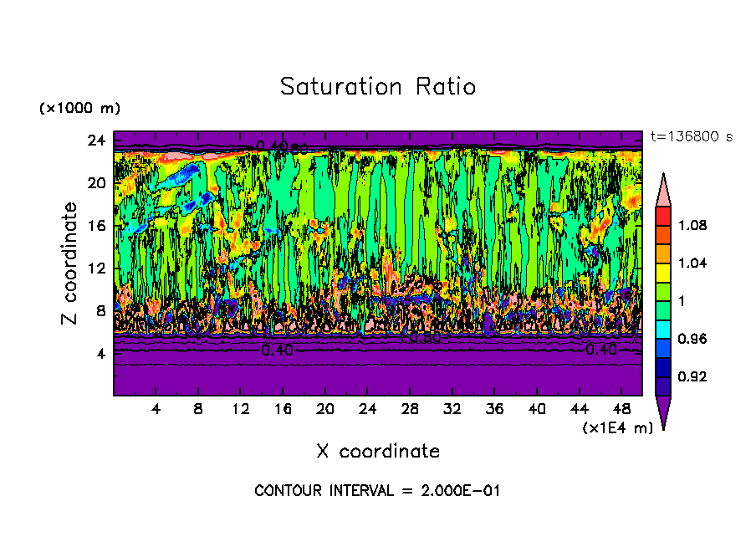This screenshot has height=547, width=756.
Task: Click the green colorbar band labeled 1
Action: (x=663, y=310)
